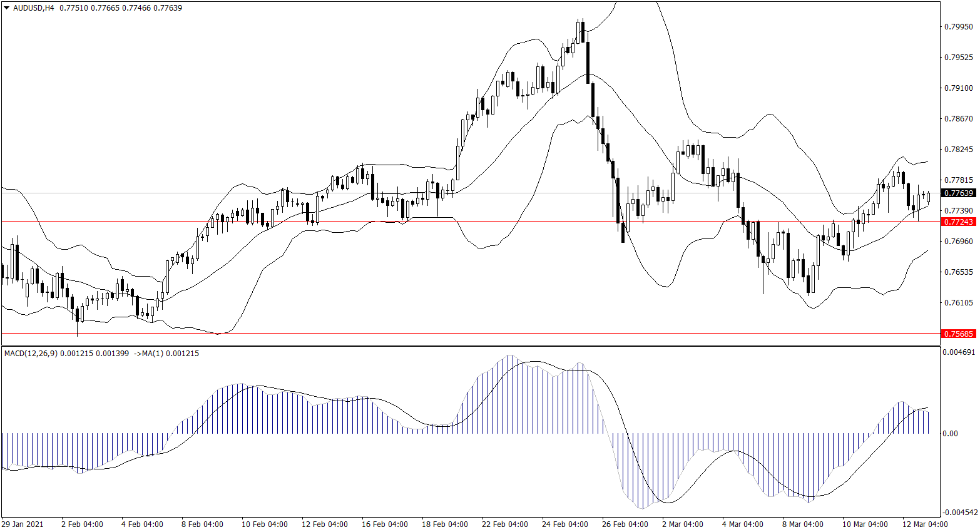Click the AUDUSD,H4 chart title text
Image resolution: width=980 pixels, height=532 pixels.
tap(32, 8)
